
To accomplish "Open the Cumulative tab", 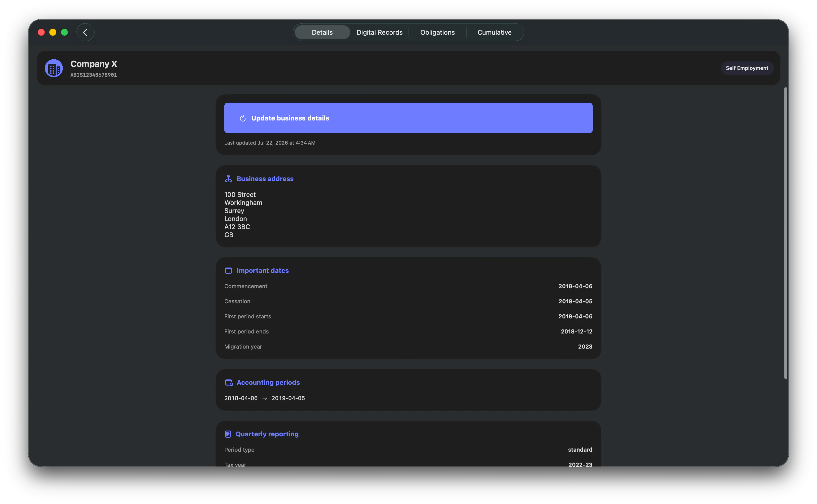I will click(494, 32).
